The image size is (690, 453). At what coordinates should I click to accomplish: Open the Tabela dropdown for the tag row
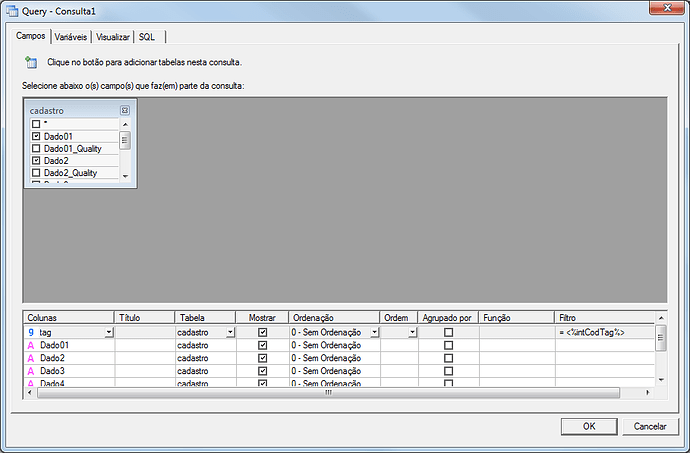point(230,332)
